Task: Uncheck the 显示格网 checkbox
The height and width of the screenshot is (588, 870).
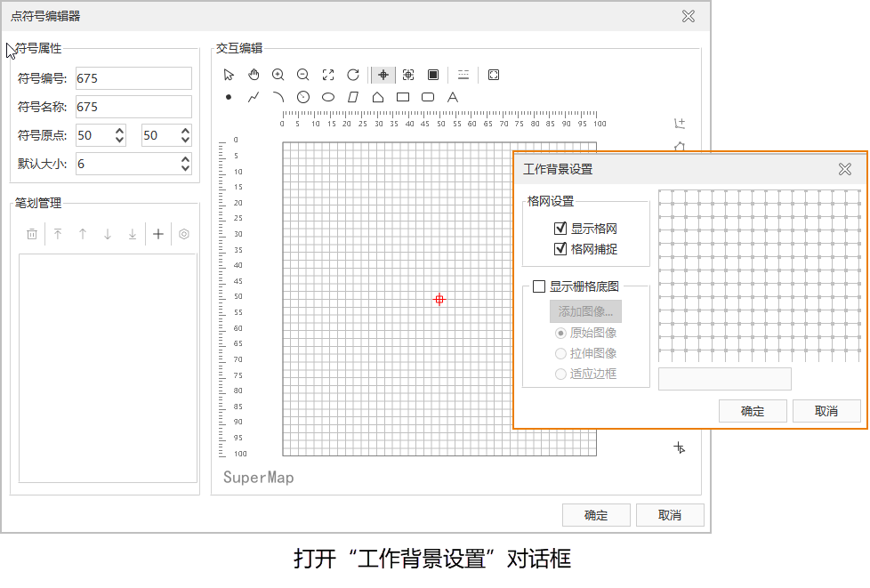Action: pos(560,229)
